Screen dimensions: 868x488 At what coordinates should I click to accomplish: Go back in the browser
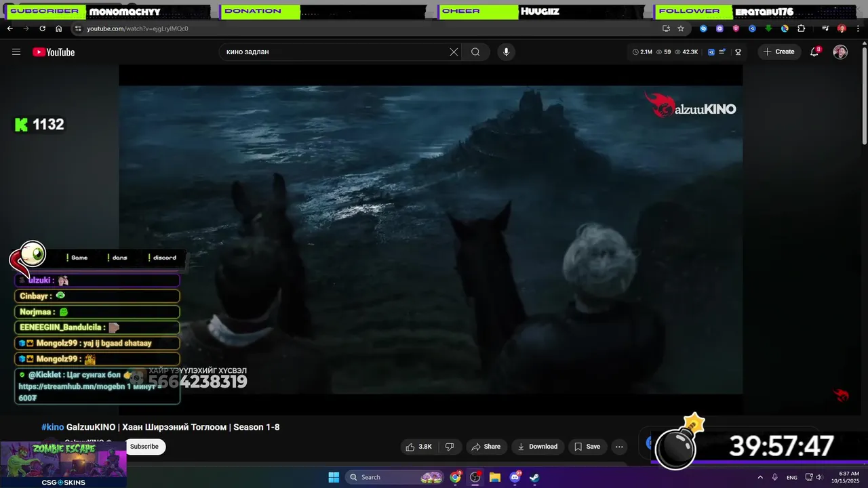(x=9, y=28)
